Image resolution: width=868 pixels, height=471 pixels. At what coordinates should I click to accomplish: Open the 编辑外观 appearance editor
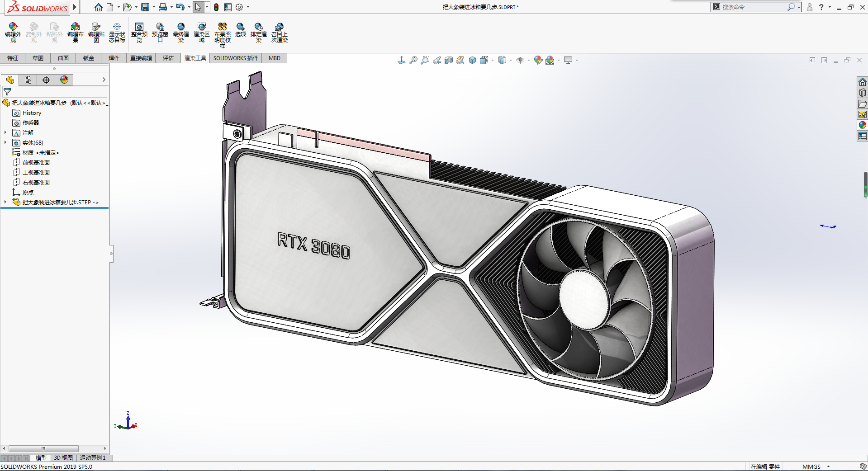tap(13, 33)
